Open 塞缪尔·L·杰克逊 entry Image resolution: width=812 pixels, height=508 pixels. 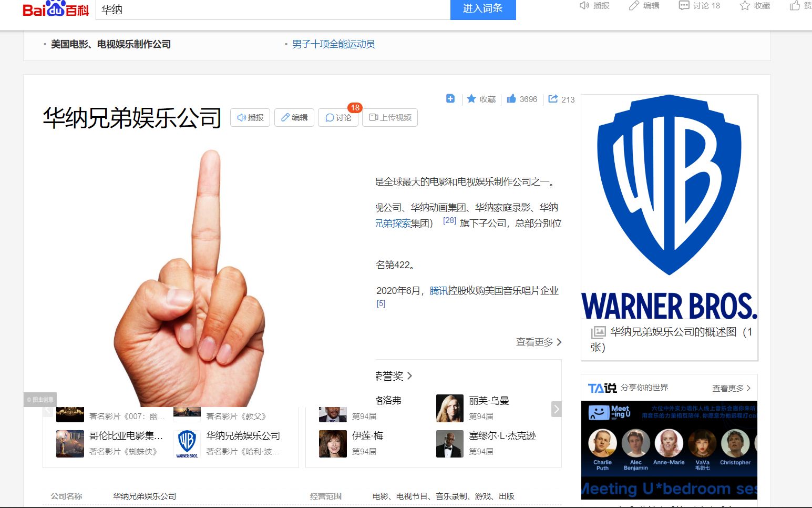coord(502,436)
